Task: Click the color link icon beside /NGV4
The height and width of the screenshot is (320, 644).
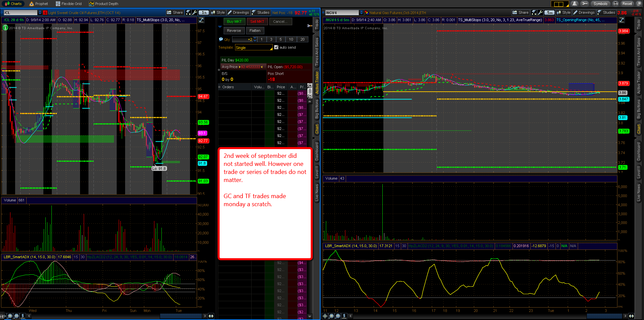Action: pyautogui.click(x=367, y=13)
